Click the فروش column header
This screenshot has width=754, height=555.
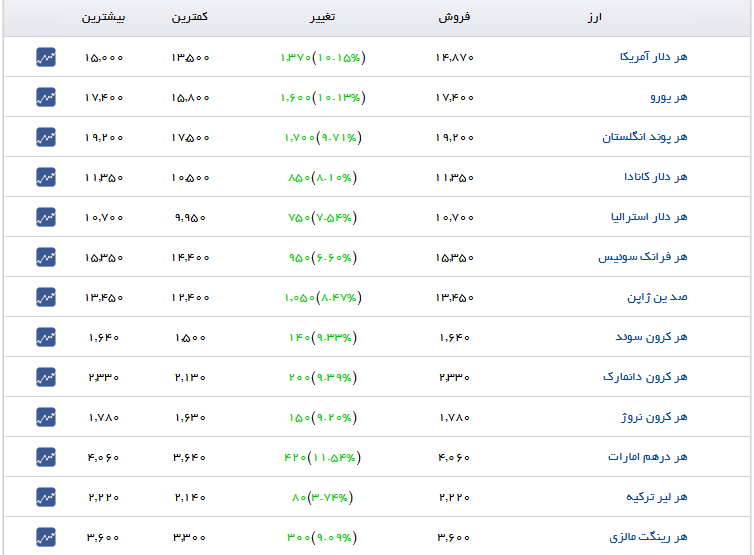454,17
